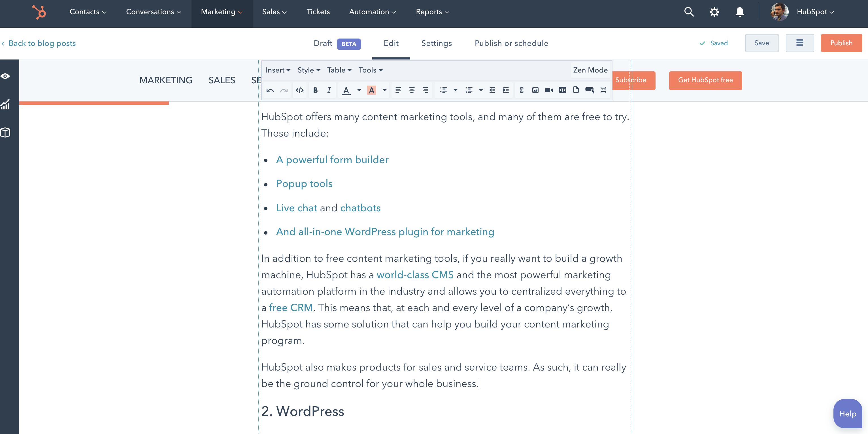Click the Publish button
868x434 pixels.
tap(841, 43)
